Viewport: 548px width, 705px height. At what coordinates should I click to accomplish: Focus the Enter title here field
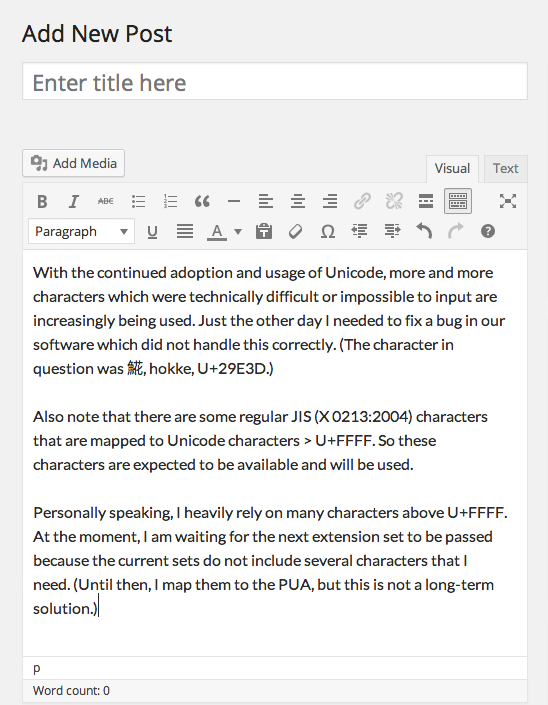pos(275,81)
